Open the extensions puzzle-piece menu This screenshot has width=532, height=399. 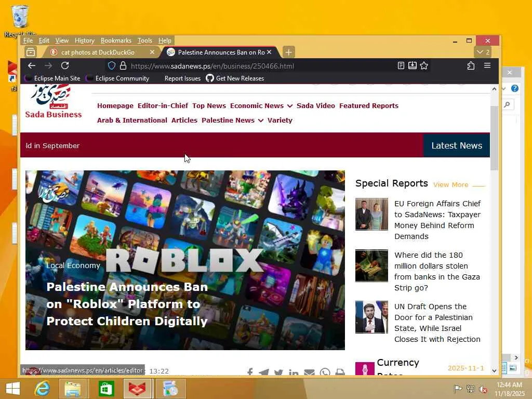pos(471,65)
